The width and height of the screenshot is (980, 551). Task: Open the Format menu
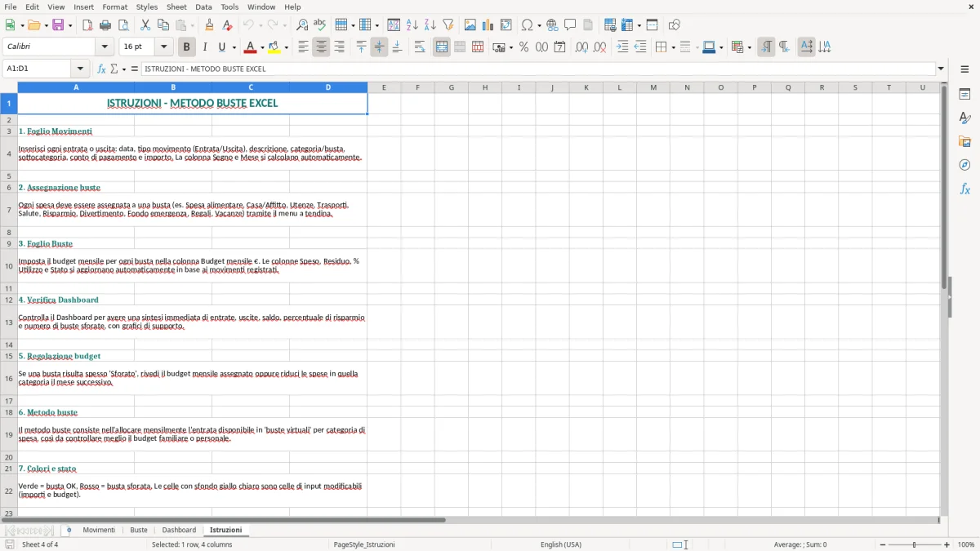coord(115,7)
